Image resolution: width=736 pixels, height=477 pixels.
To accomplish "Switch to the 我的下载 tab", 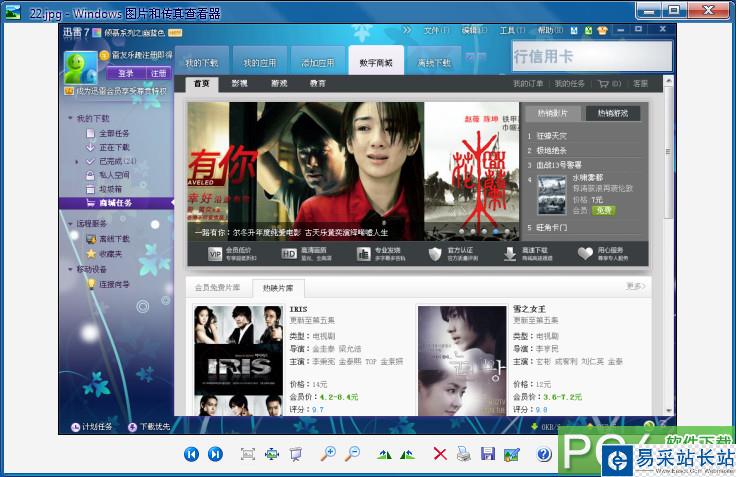I will tap(201, 62).
